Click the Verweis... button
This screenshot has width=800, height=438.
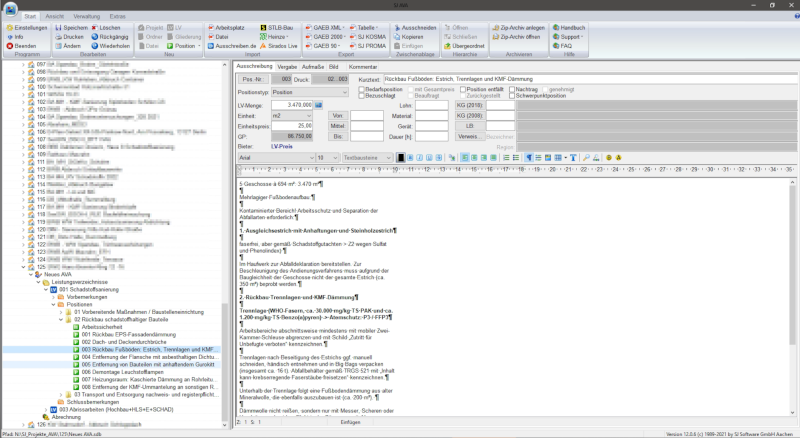click(469, 136)
